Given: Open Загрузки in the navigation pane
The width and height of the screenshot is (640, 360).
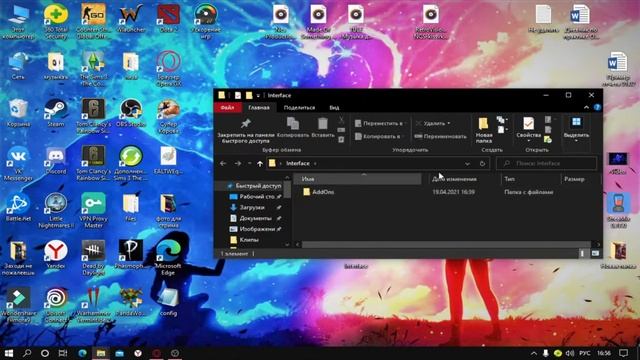Looking at the screenshot, I should pyautogui.click(x=255, y=207).
